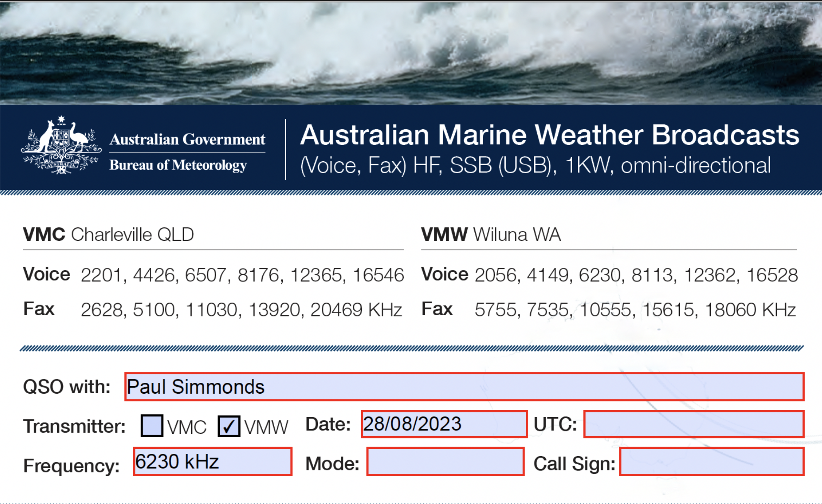This screenshot has width=822, height=504.
Task: Click the HF, SSB (USB) subtitle line
Action: point(535,166)
